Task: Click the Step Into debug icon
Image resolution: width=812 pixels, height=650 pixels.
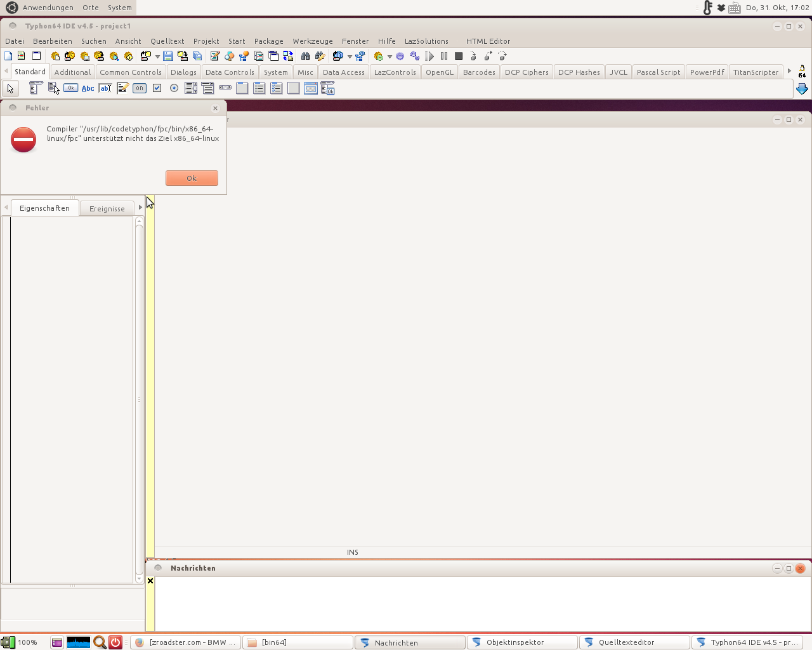Action: (473, 56)
